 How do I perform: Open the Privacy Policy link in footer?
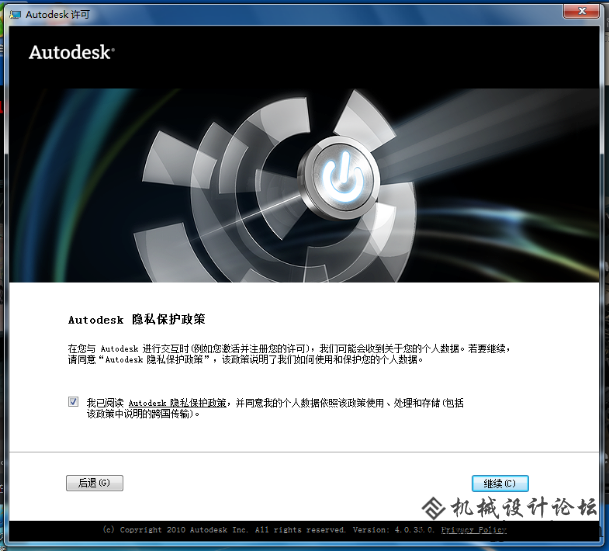[x=473, y=530]
